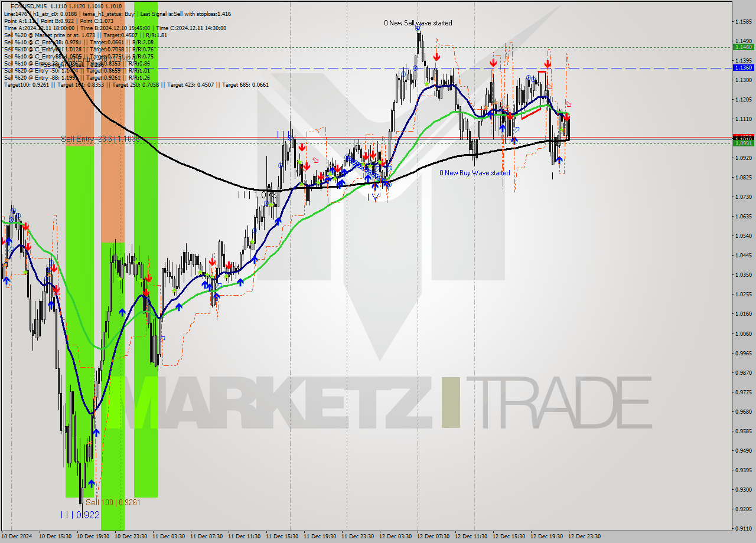Viewport: 756px width, 543px height.
Task: Click the '10 Dec 2024' time axis label
Action: point(17,537)
